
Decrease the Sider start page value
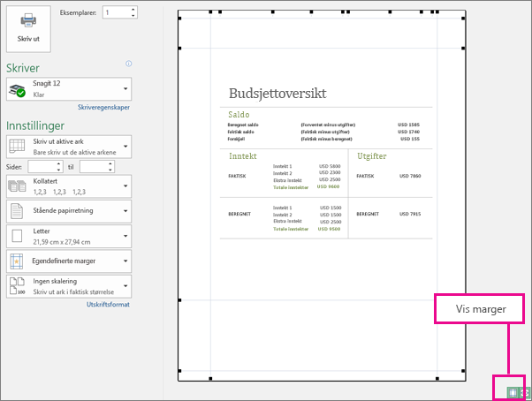pos(59,170)
